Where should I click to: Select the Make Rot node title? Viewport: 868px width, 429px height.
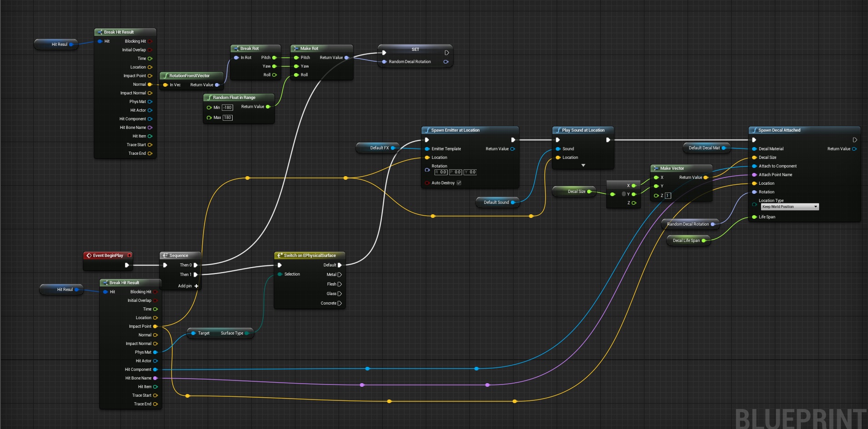tap(309, 49)
